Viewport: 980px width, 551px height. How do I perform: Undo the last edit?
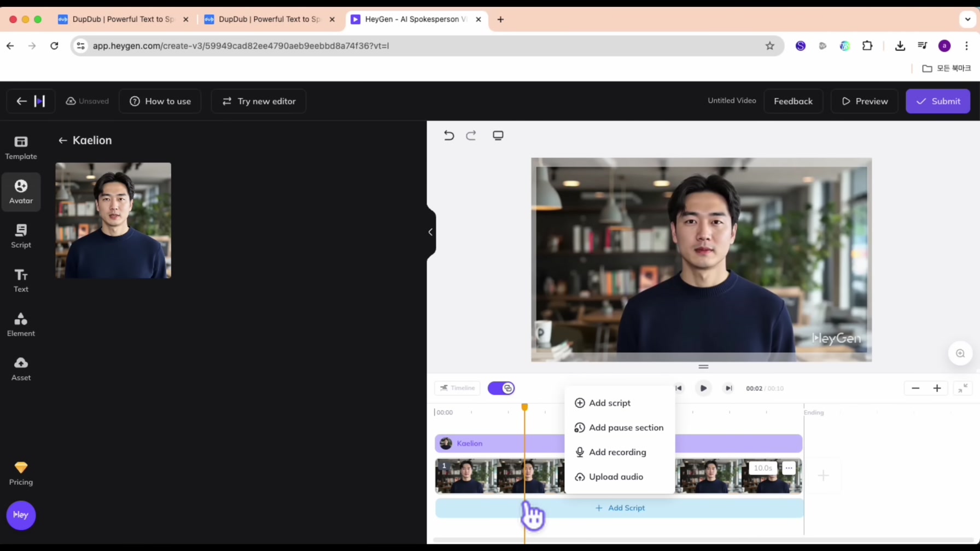pos(448,136)
